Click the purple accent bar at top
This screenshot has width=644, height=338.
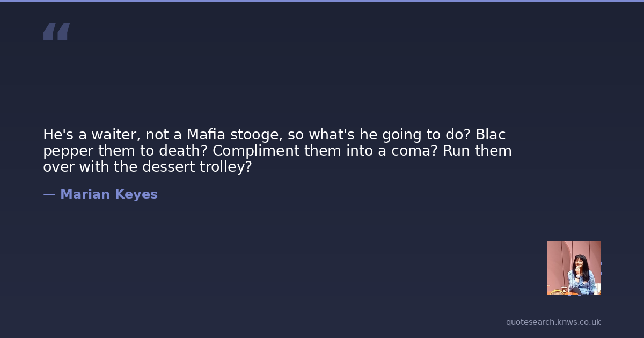pos(322,1)
